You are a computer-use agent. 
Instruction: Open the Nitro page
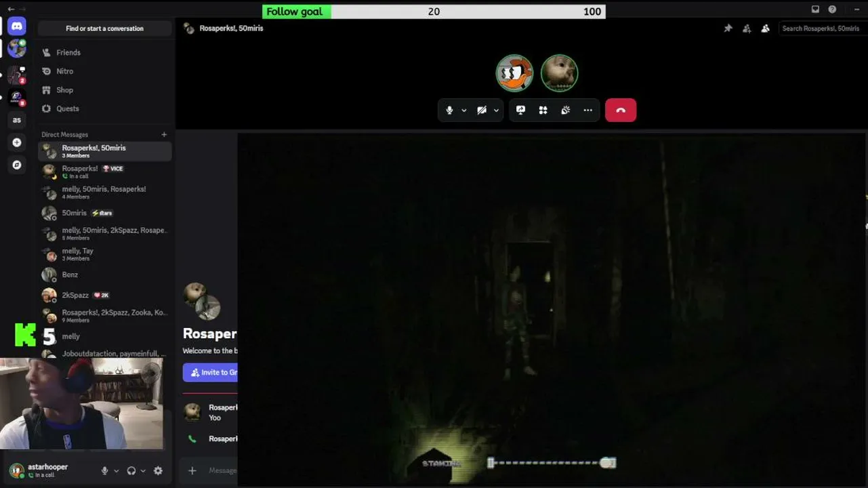tap(105, 71)
